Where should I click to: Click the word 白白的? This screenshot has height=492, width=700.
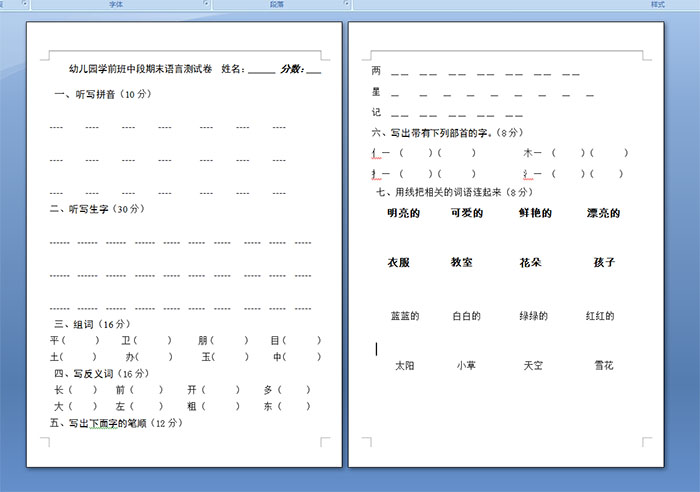point(467,316)
